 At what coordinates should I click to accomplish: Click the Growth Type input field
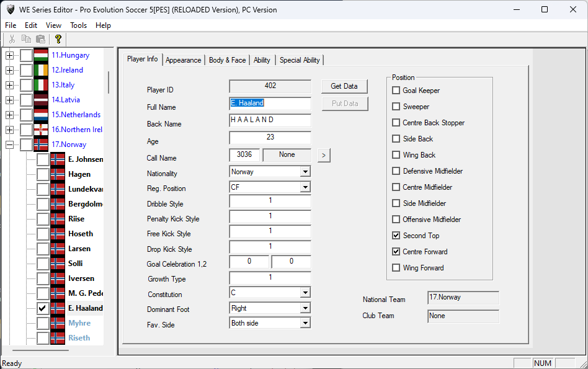click(x=270, y=277)
